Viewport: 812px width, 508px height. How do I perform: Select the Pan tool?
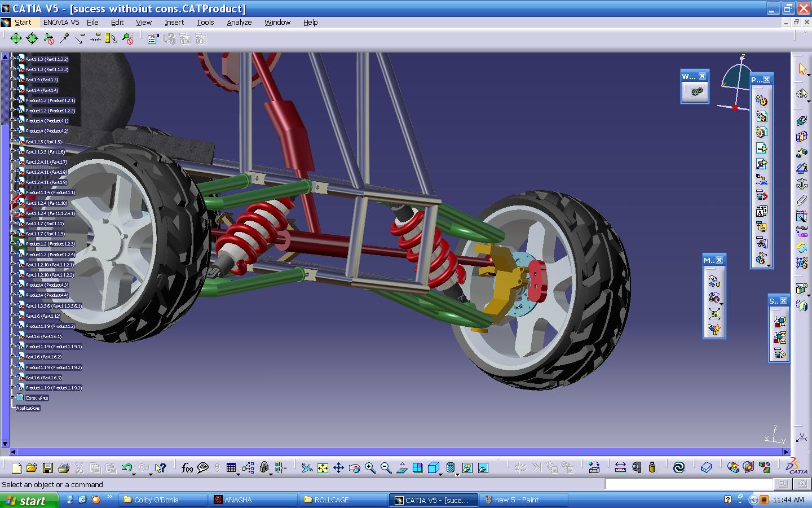338,468
